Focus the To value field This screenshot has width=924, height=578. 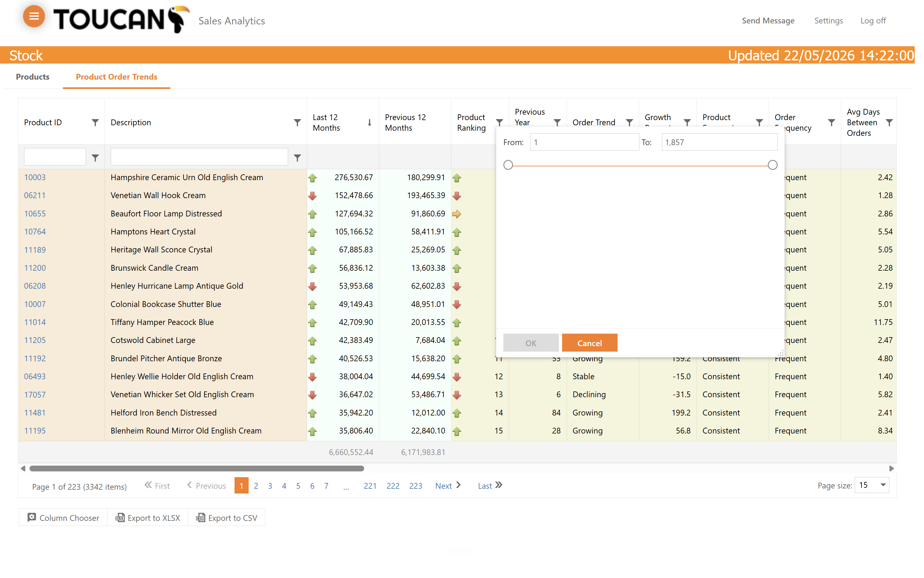coord(719,142)
